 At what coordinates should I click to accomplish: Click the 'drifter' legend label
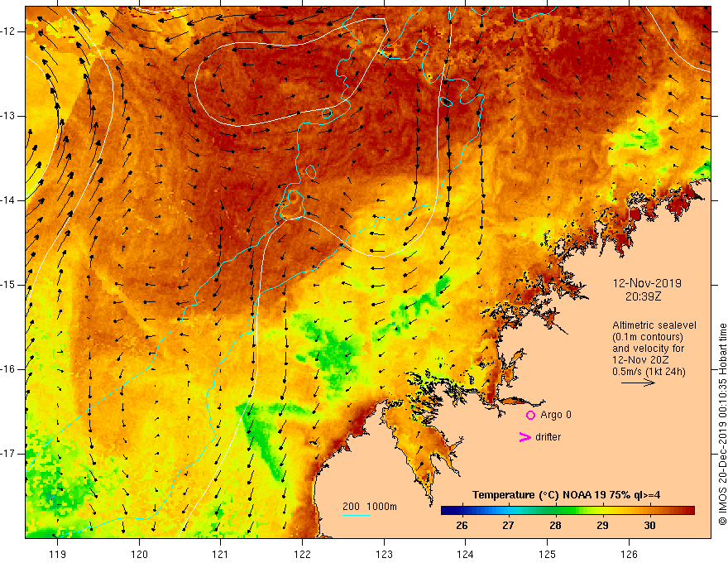(x=548, y=437)
